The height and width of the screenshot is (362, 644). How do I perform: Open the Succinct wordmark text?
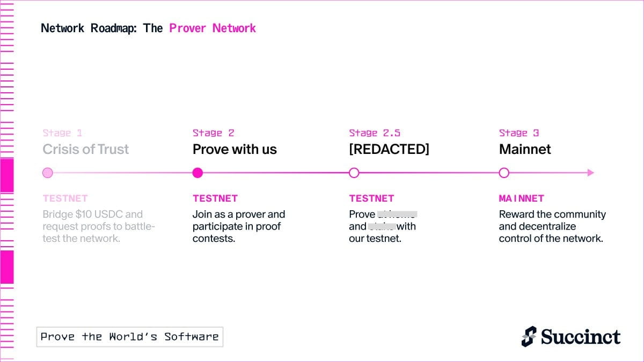pyautogui.click(x=581, y=337)
